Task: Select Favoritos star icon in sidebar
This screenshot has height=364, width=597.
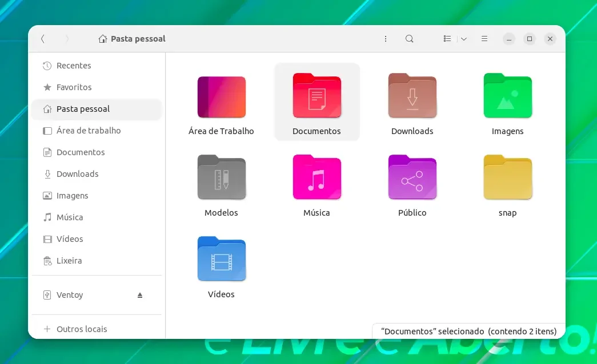Action: tap(47, 87)
